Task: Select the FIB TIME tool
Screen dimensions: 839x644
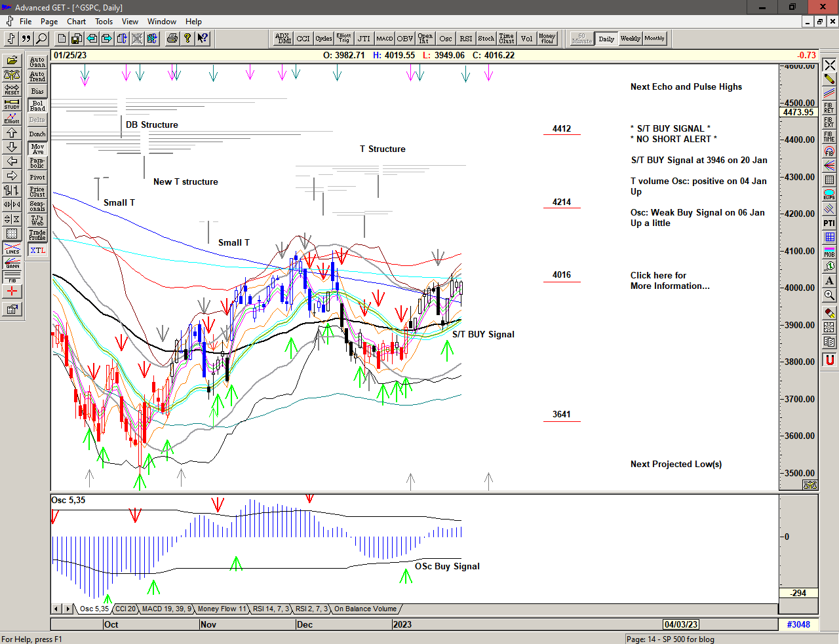Action: (x=829, y=136)
